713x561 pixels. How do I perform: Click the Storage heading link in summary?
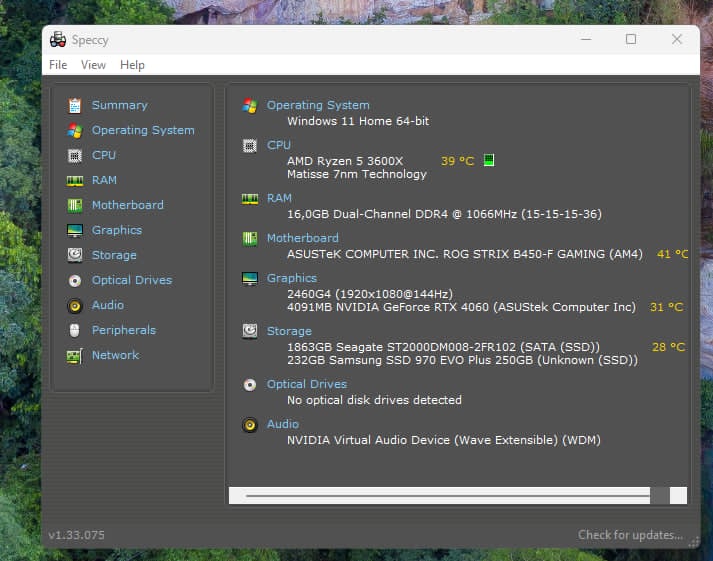click(289, 331)
